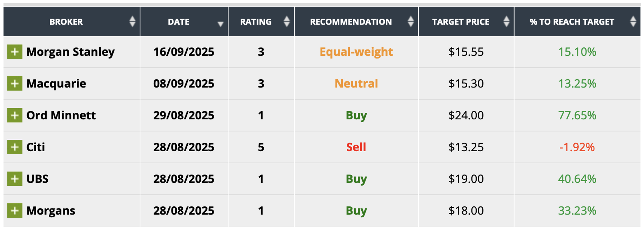Image resolution: width=644 pixels, height=231 pixels.
Task: Sort by Date using the arrow
Action: [220, 24]
